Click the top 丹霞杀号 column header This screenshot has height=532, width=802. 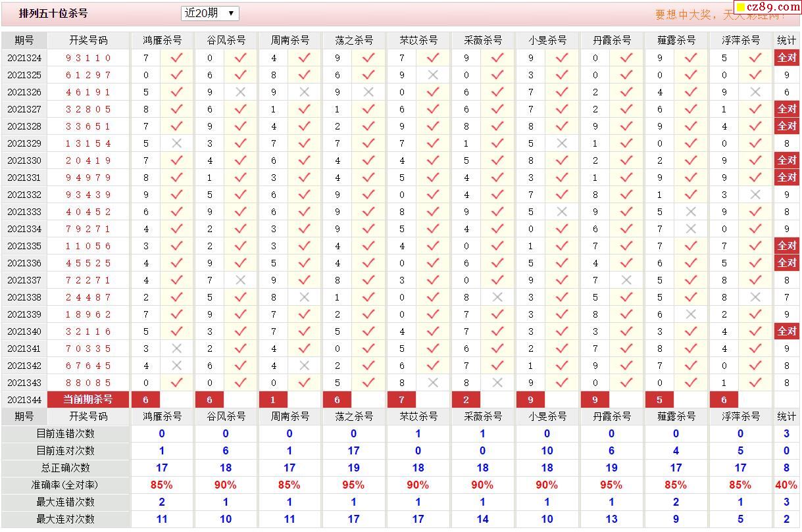point(612,40)
